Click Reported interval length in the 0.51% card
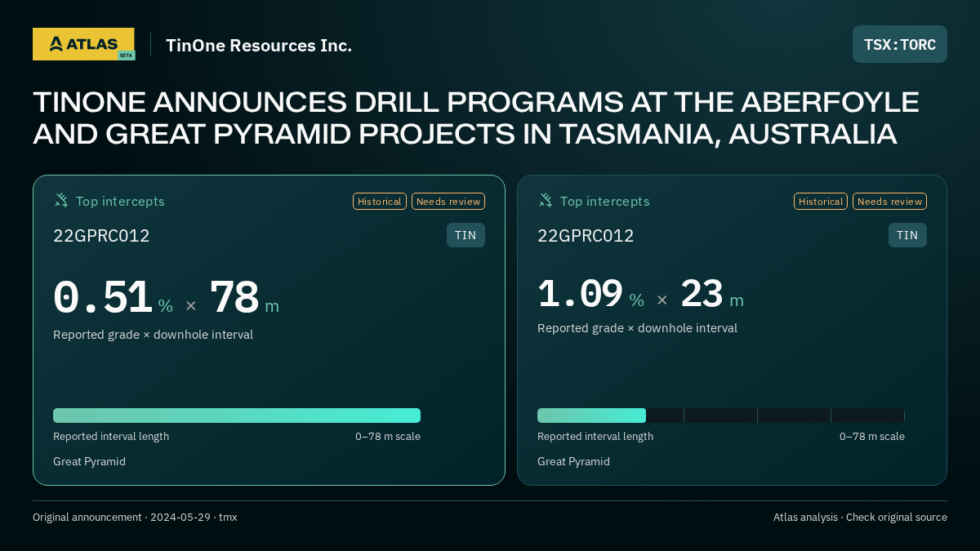The image size is (980, 551). point(111,437)
